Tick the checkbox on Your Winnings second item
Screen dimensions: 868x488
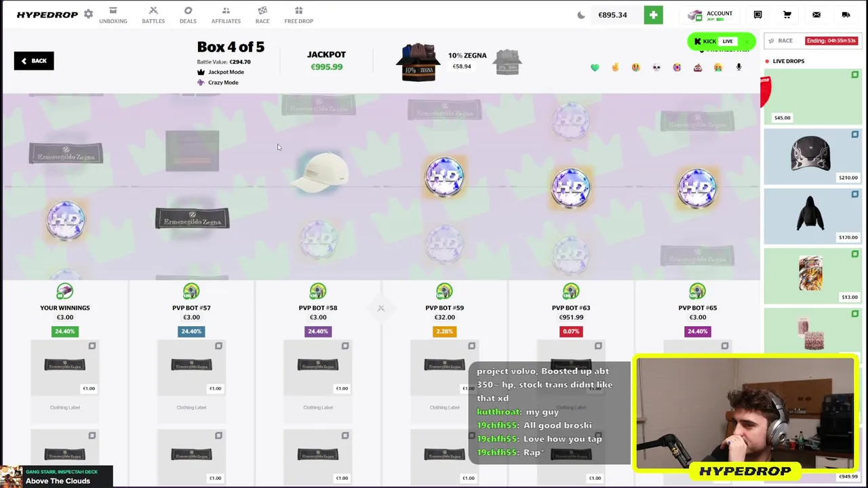(x=92, y=436)
